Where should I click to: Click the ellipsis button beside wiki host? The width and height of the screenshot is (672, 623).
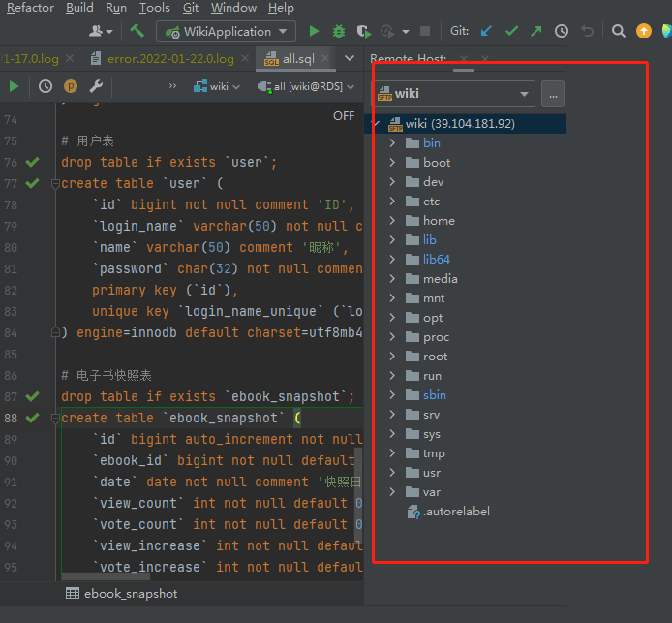[x=553, y=94]
